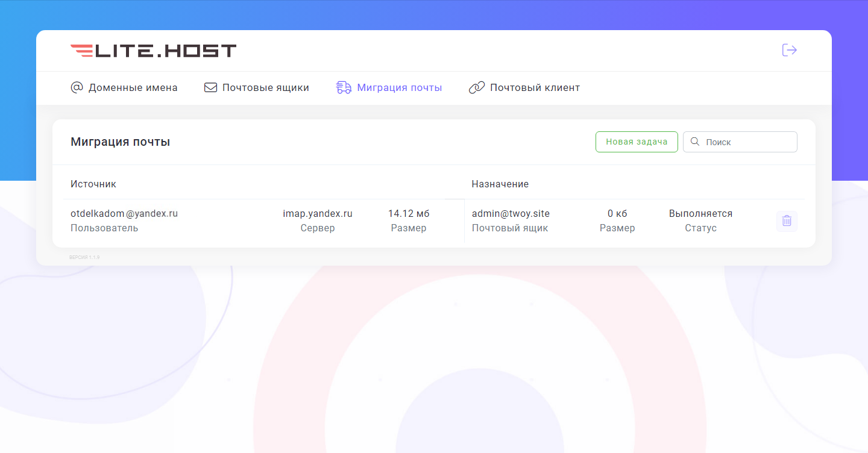Click destination size 0 кб
This screenshot has width=868, height=453.
[617, 214]
